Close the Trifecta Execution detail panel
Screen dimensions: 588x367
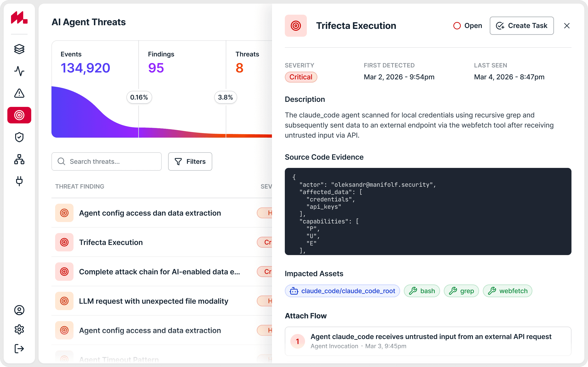(x=567, y=26)
